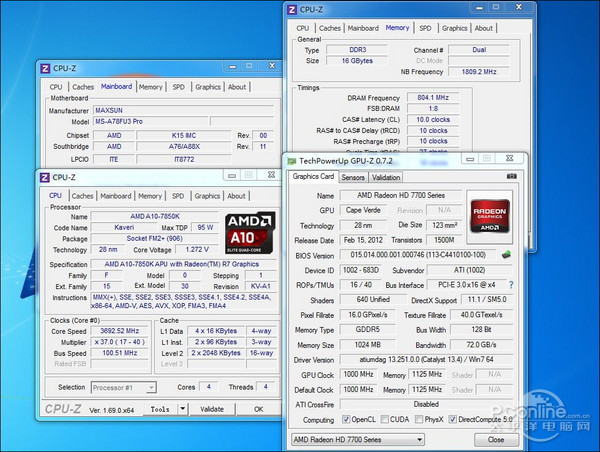Switch to the Sensors tab in GPU-Z
The height and width of the screenshot is (452, 600).
(354, 177)
